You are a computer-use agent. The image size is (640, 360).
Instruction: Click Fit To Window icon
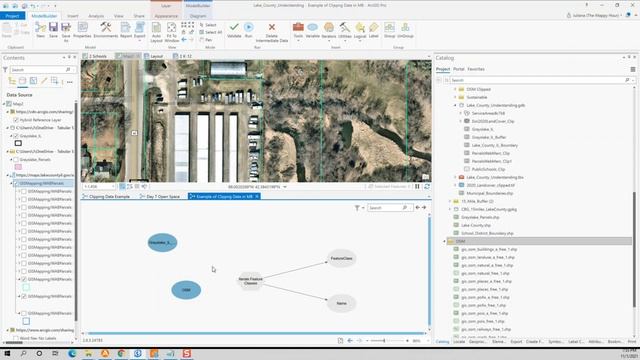click(x=172, y=32)
